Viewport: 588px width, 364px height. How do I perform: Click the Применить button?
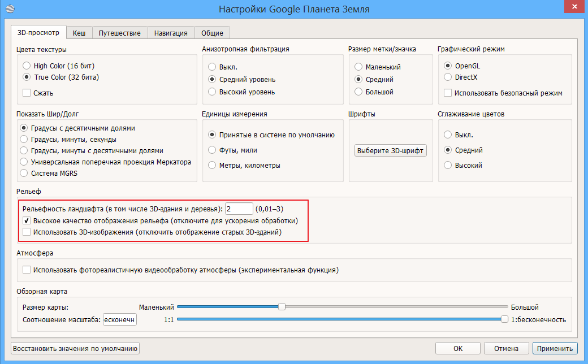555,349
